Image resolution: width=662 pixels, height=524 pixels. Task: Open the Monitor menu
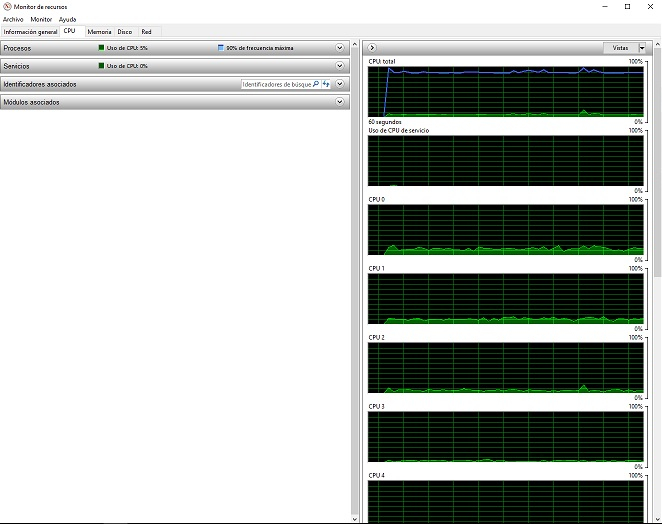coord(41,19)
